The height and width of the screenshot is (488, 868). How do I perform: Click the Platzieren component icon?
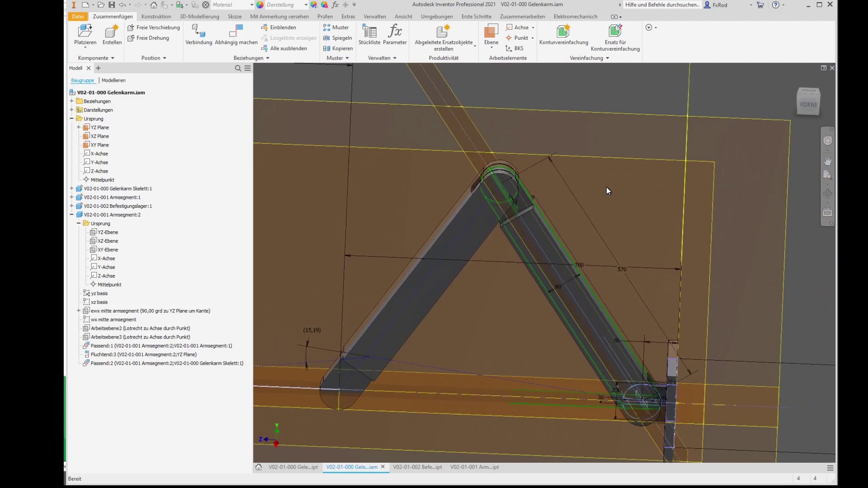coord(85,32)
